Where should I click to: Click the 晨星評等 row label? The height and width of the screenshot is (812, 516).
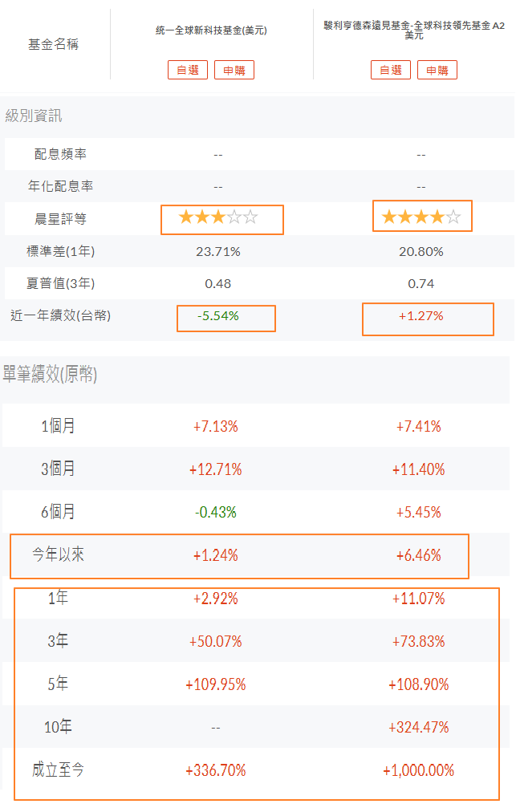[60, 219]
